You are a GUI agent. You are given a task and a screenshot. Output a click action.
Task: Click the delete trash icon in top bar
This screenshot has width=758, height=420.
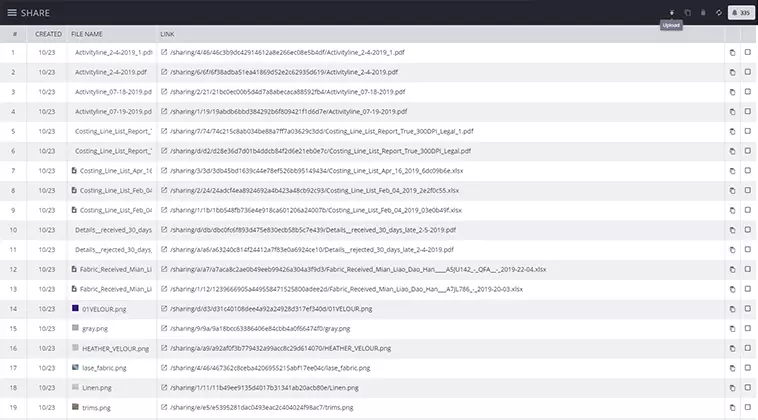[703, 13]
